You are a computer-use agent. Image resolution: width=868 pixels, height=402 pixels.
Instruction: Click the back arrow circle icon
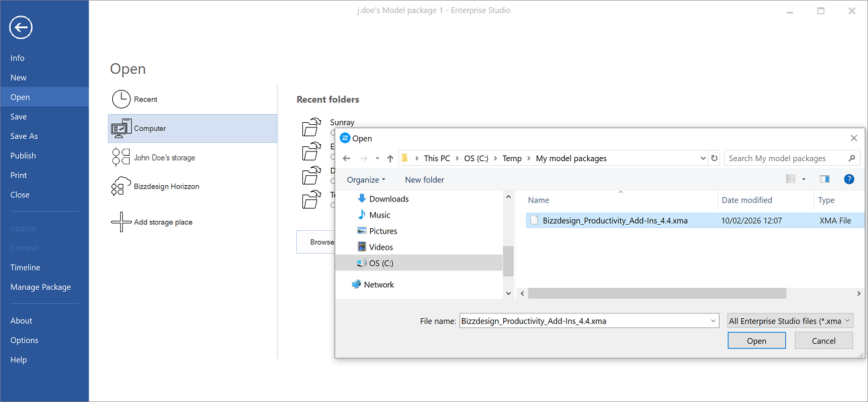pos(21,28)
